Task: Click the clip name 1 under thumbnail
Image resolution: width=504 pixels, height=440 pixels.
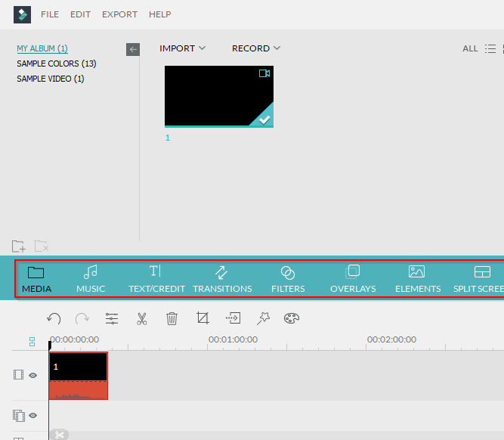Action: (168, 138)
